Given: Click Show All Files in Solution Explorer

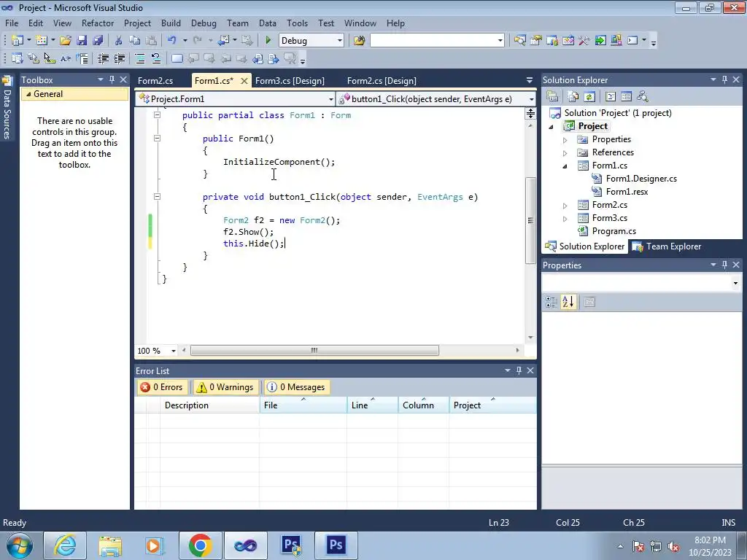Looking at the screenshot, I should point(573,97).
